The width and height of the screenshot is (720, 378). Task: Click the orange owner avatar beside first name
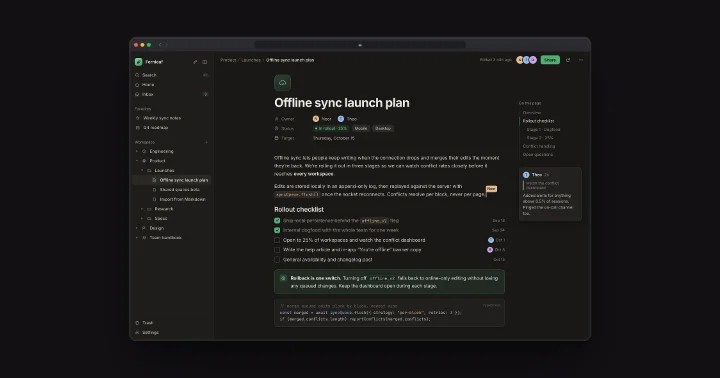click(x=316, y=119)
